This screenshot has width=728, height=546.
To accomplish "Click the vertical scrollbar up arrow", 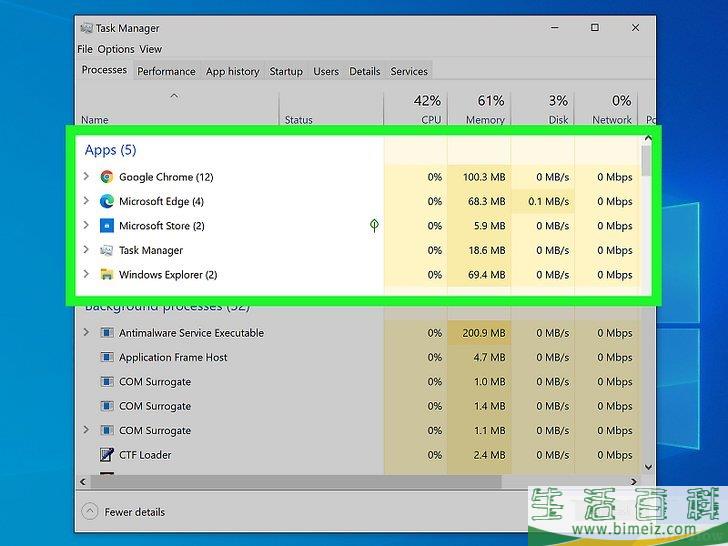I will 648,138.
